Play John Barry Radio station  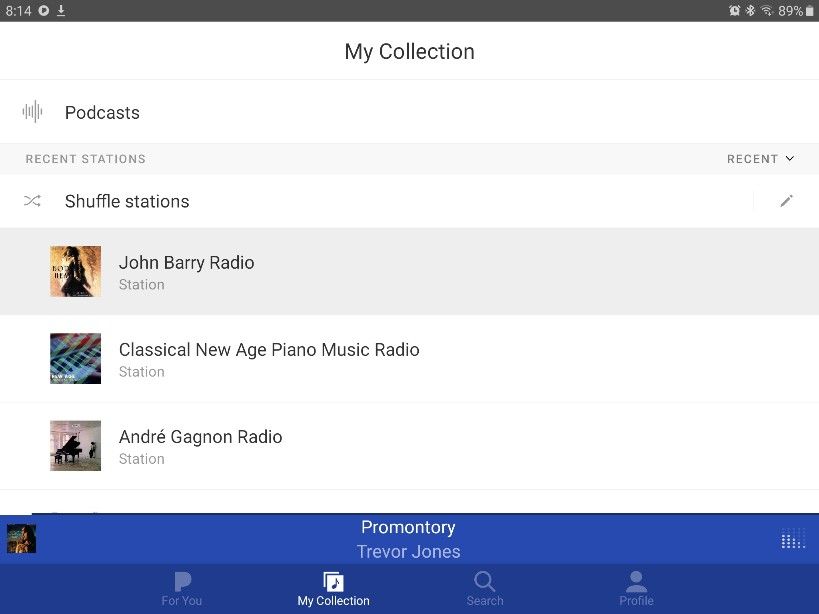tap(187, 263)
